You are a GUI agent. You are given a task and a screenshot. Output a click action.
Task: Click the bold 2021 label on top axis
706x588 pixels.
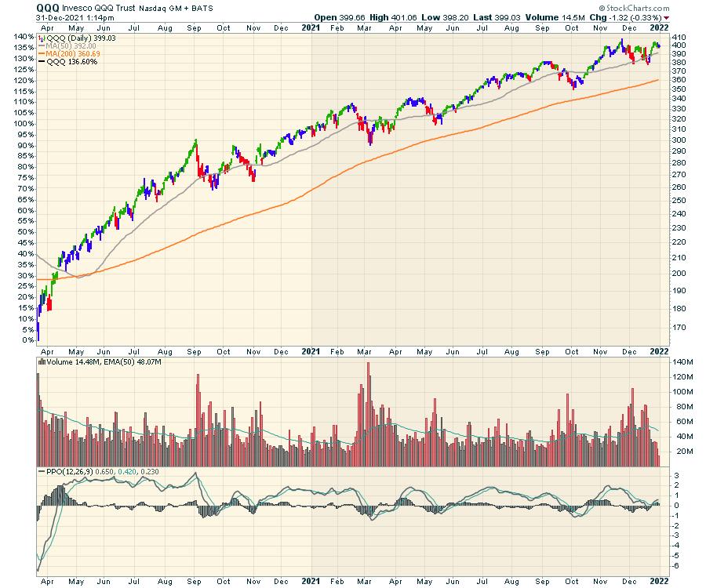click(312, 27)
